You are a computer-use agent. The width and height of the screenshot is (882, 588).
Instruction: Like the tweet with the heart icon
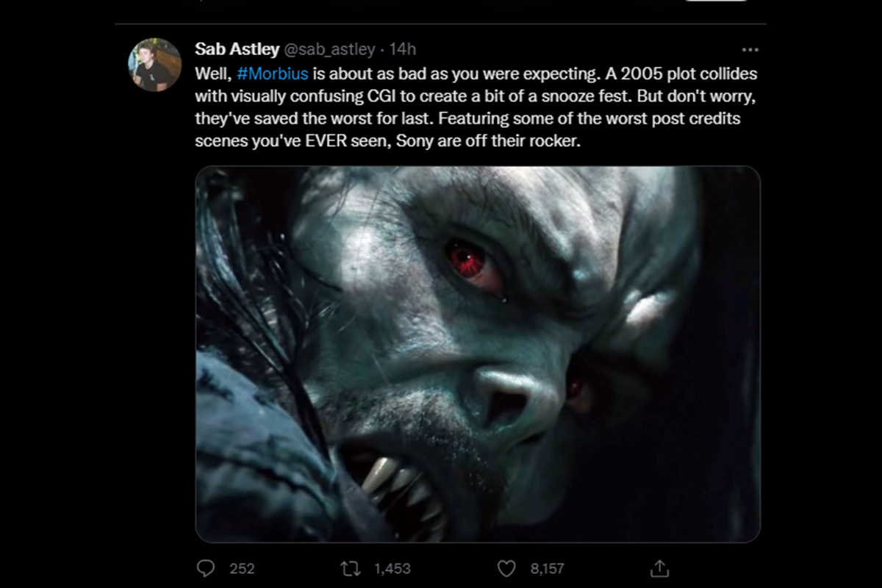click(506, 568)
